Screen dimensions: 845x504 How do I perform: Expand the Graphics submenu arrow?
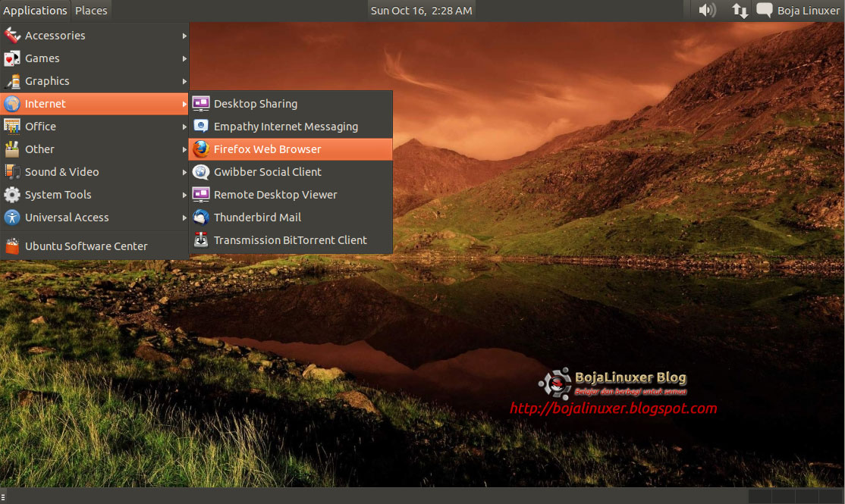pos(184,81)
